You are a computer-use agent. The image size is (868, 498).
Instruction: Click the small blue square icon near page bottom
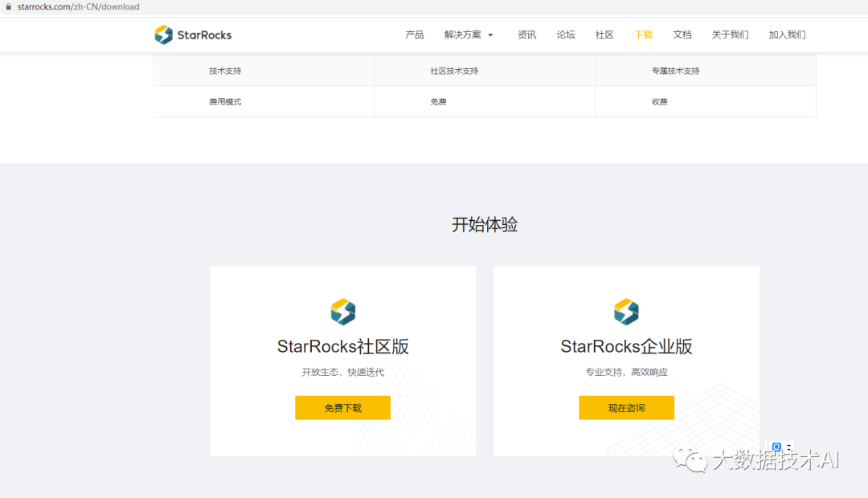776,447
